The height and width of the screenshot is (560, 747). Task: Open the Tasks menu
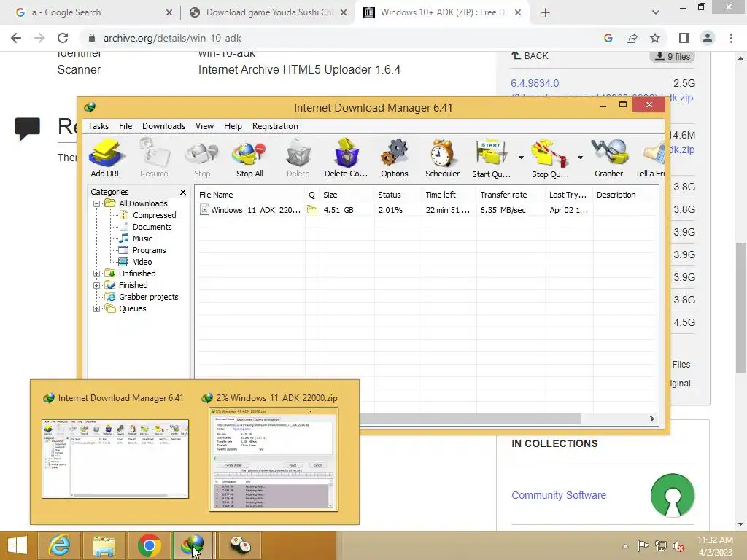coord(98,126)
